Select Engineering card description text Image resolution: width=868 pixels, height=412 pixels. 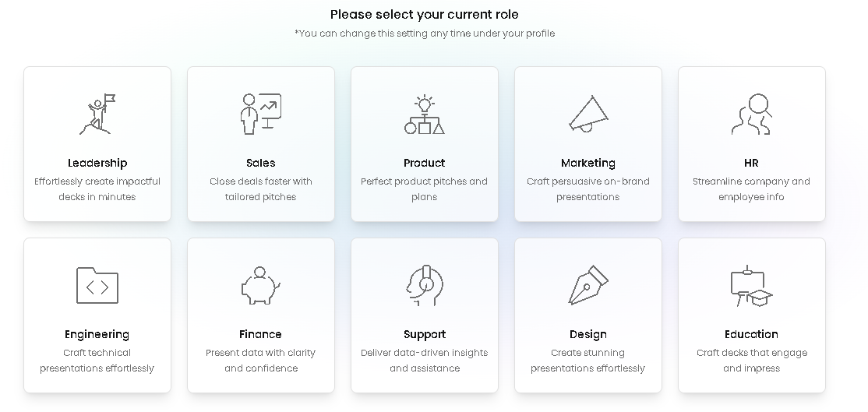[97, 361]
